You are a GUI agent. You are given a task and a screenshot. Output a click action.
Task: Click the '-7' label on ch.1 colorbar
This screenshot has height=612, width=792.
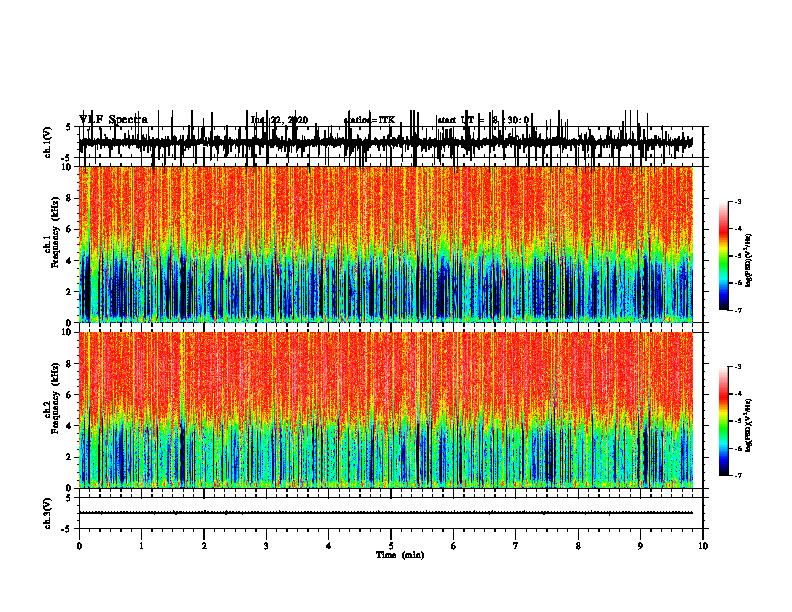(x=737, y=310)
